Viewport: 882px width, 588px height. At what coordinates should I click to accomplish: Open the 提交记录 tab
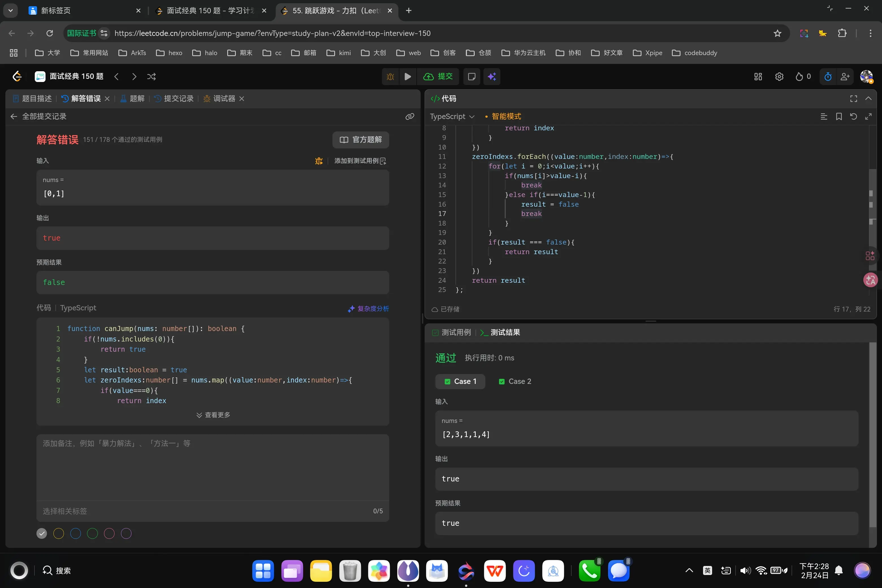coord(174,99)
